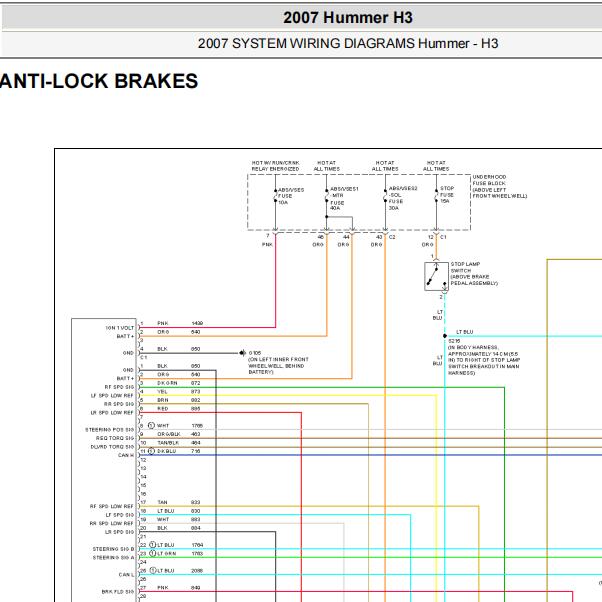602x602 pixels.
Task: Click "HOT W/ RUN/CRNK RELAY ENERGIZED" label
Action: click(x=275, y=166)
